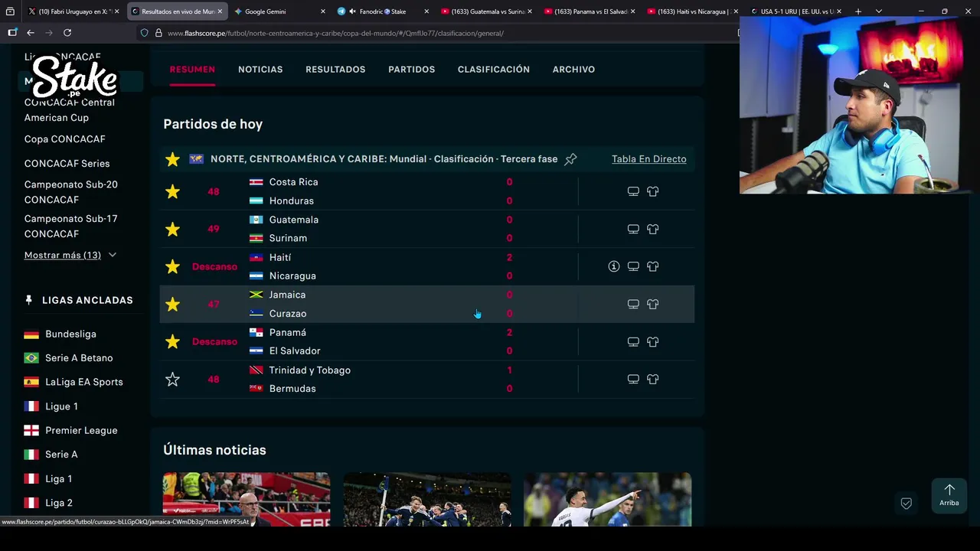The height and width of the screenshot is (551, 980).
Task: Open TV icon for Panamá vs El Salvador
Action: coord(633,341)
